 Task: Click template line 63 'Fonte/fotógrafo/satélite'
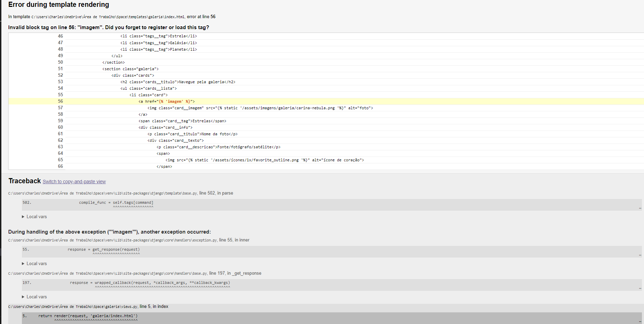(219, 147)
